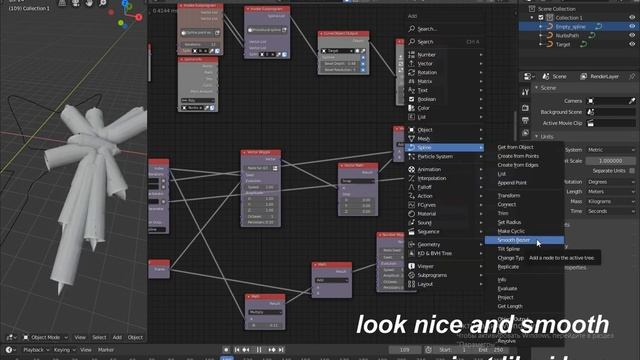640x360 pixels.
Task: Open the Vector node category
Action: pos(445,64)
